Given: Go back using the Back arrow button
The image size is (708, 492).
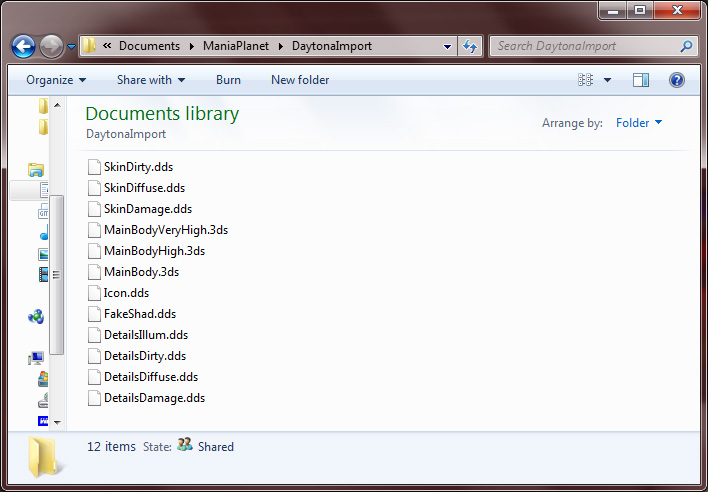Looking at the screenshot, I should click(23, 46).
